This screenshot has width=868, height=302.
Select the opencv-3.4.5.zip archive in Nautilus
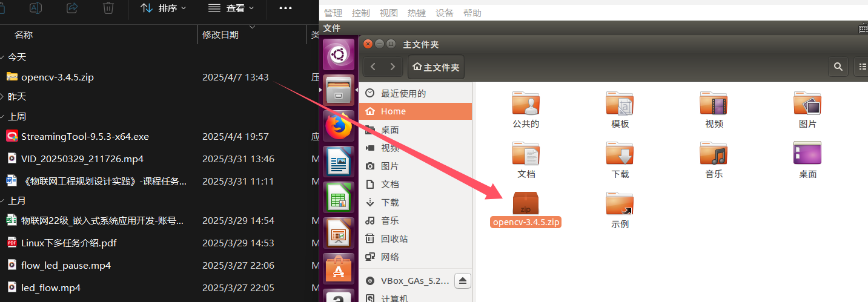pos(526,209)
